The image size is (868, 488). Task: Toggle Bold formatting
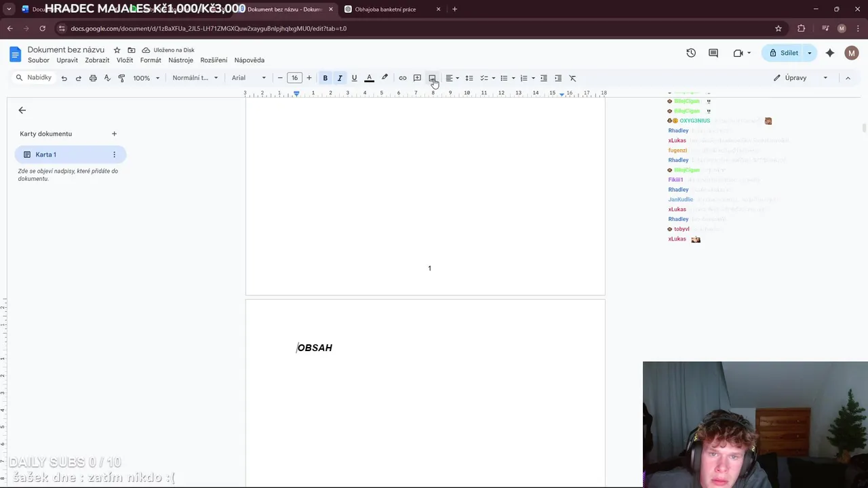pyautogui.click(x=325, y=78)
